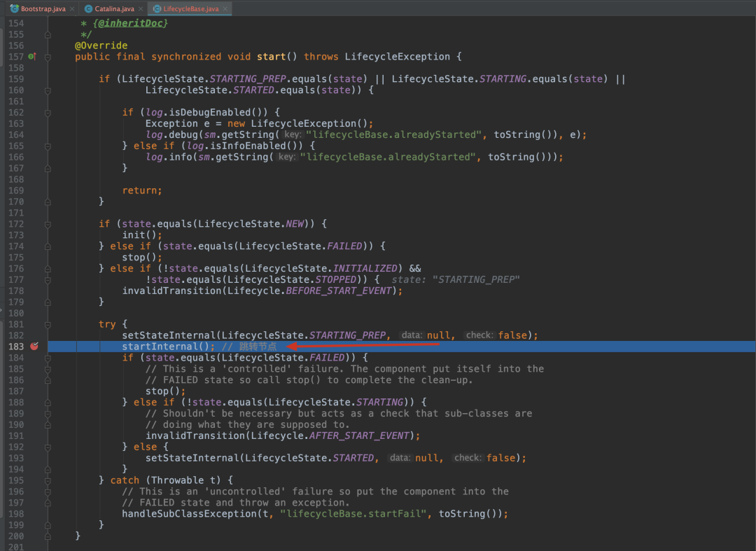Click line number 164 in the gutter
The width and height of the screenshot is (756, 551).
pyautogui.click(x=16, y=134)
